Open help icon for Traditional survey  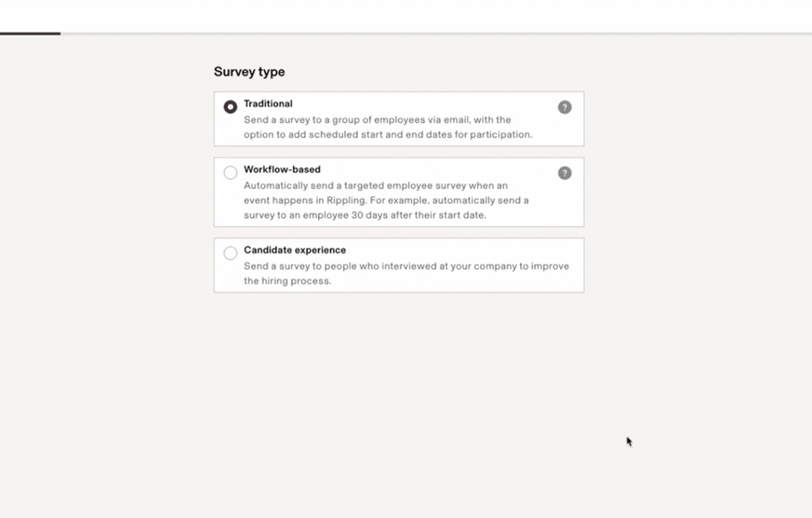click(x=564, y=107)
